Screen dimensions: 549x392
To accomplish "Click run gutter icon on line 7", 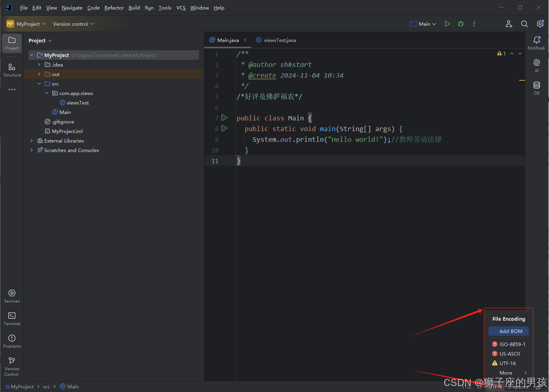I will coord(224,118).
